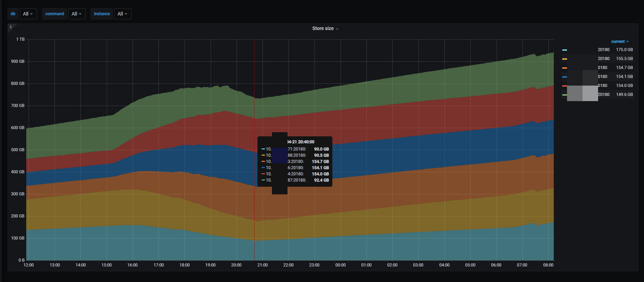Image resolution: width=644 pixels, height=282 pixels.
Task: Open the db variable All dropdown
Action: click(x=28, y=14)
